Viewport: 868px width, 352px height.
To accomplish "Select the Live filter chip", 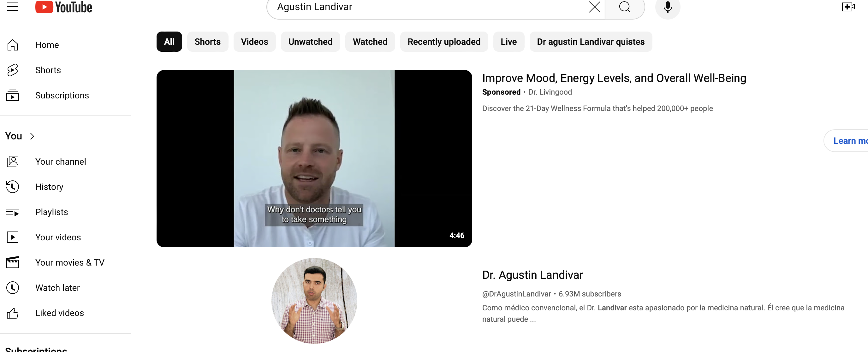I will point(508,42).
